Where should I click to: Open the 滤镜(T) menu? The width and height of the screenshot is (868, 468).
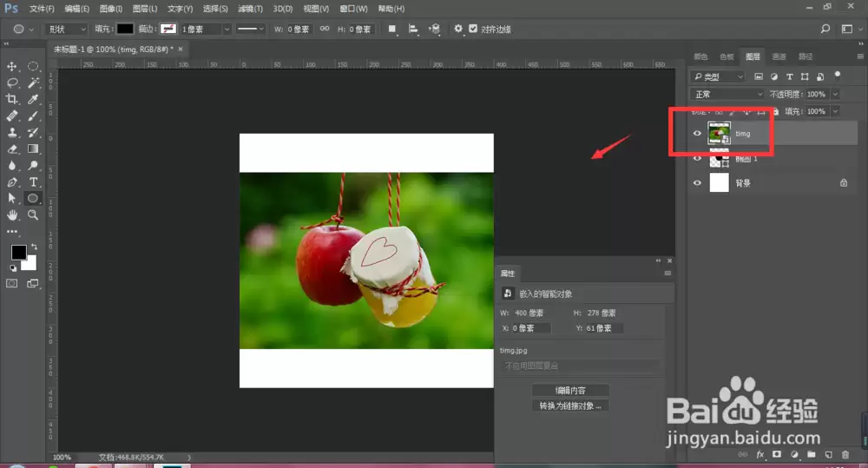250,9
